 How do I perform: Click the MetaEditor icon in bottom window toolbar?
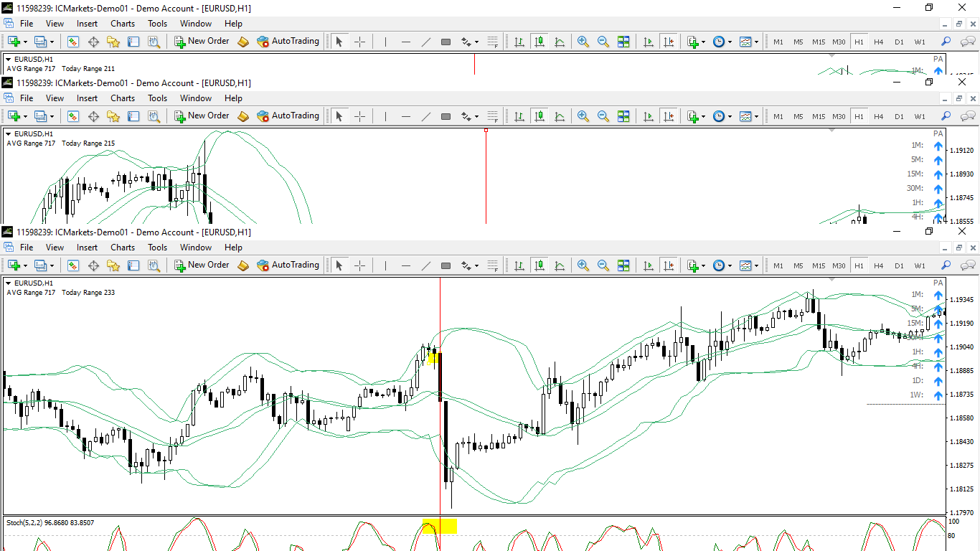243,265
